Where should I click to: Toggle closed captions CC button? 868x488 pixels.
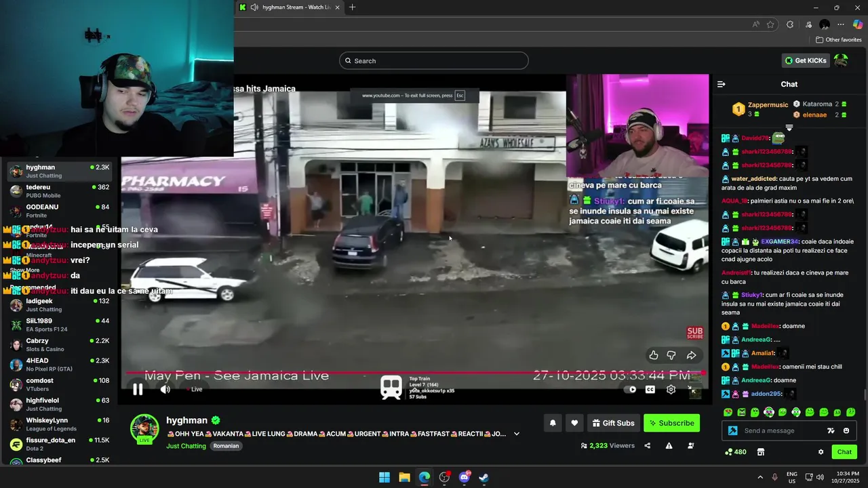click(650, 389)
